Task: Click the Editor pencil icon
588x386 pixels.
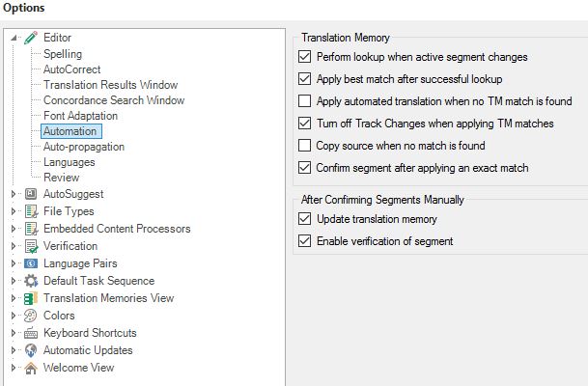Action: tap(31, 38)
